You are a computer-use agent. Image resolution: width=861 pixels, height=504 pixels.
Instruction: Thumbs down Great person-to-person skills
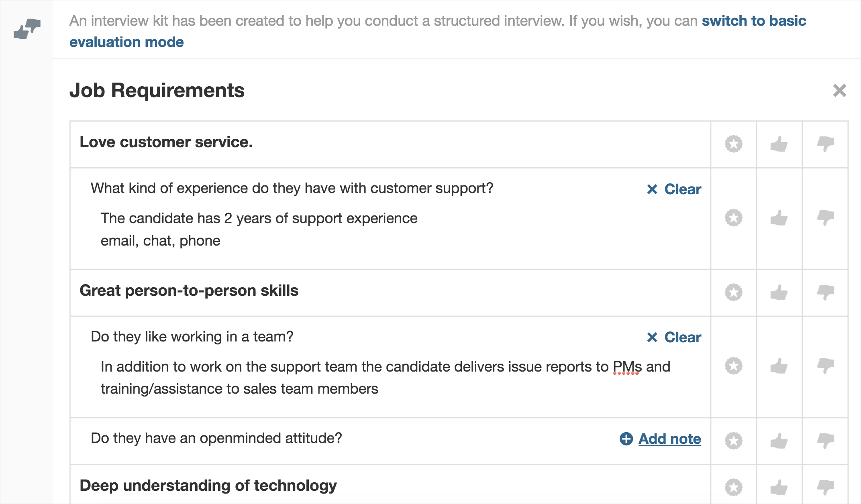tap(826, 293)
